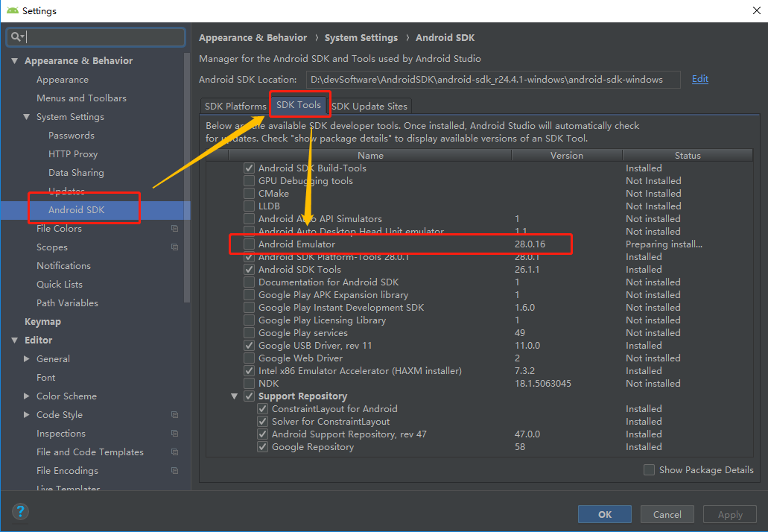The width and height of the screenshot is (768, 532).
Task: Open the Appearance settings page
Action: point(63,80)
